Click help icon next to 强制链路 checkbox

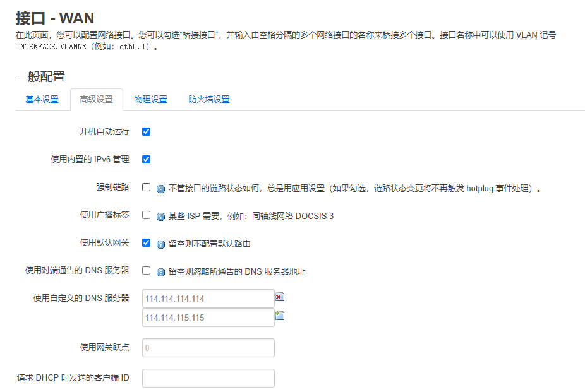(x=160, y=189)
